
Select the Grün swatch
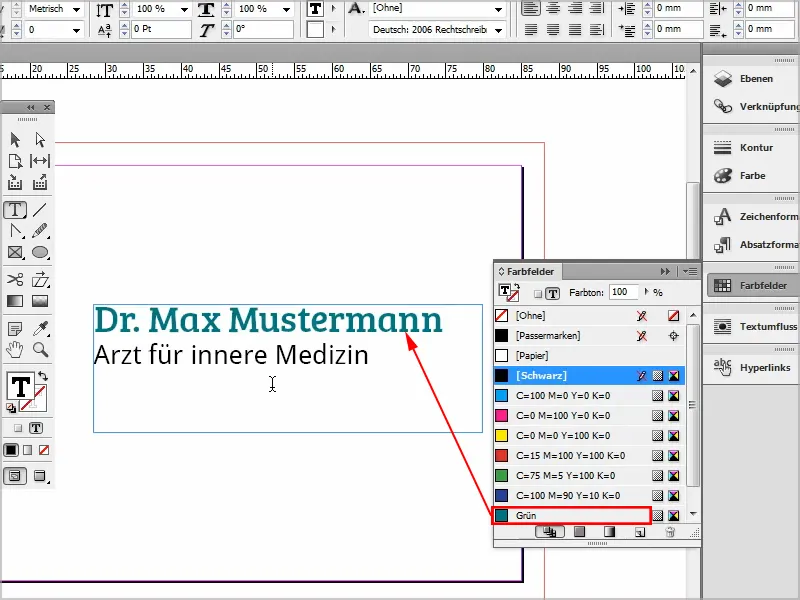pos(589,515)
